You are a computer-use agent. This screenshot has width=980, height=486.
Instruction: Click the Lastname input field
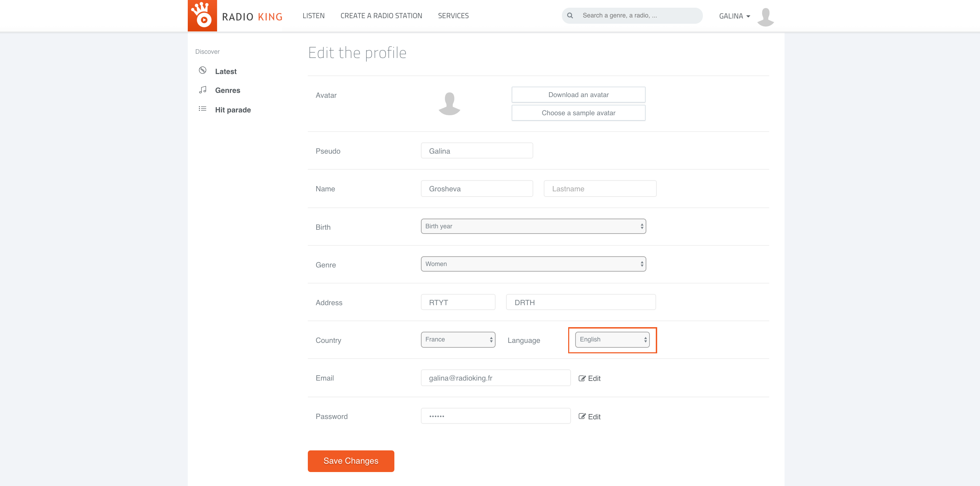click(x=600, y=189)
